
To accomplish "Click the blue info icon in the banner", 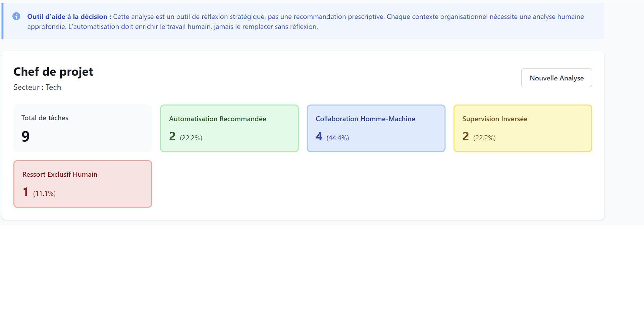I will tap(16, 16).
